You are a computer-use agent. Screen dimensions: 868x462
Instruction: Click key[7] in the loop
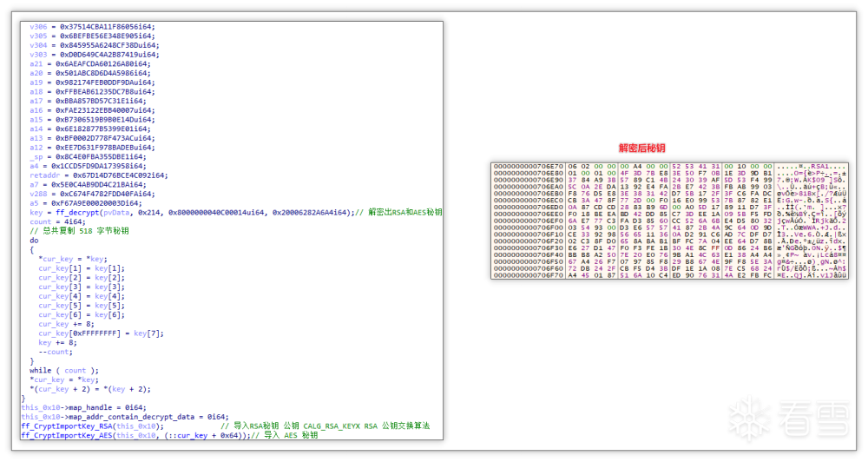pyautogui.click(x=148, y=333)
